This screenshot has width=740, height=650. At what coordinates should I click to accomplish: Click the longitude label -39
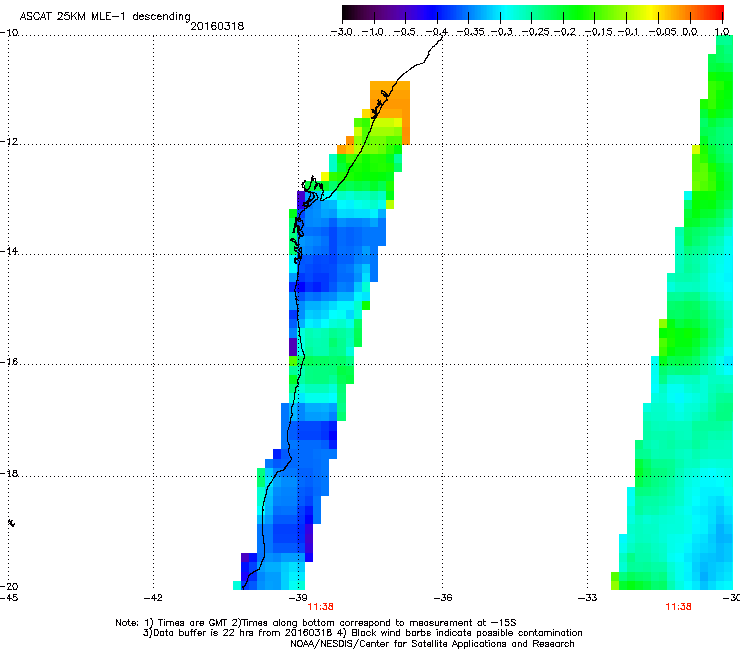point(298,598)
